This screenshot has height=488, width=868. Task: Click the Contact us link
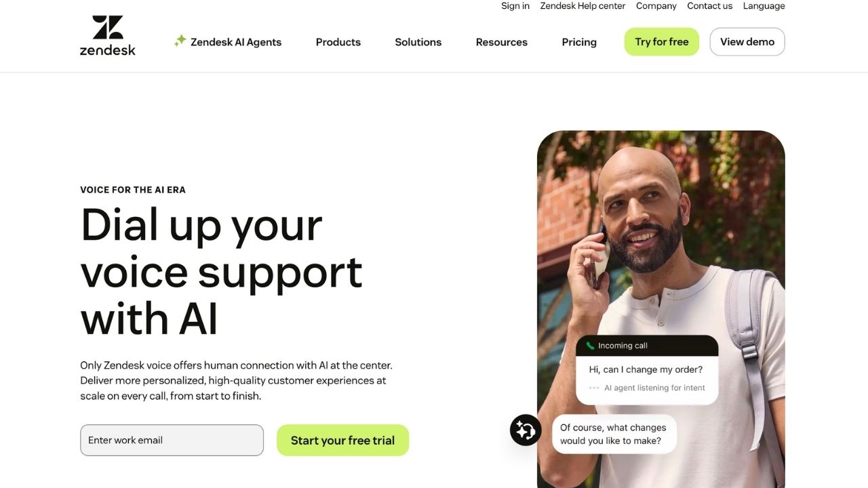[710, 6]
